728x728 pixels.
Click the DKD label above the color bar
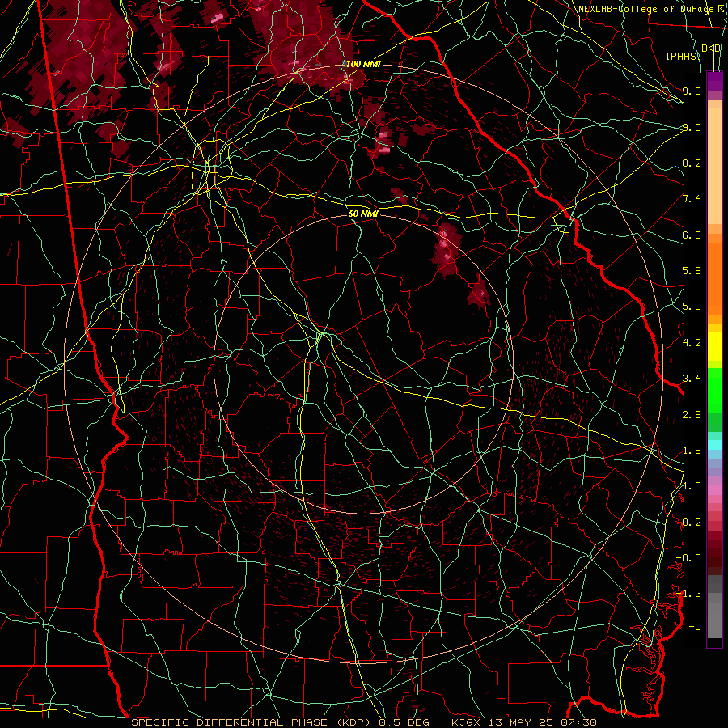point(711,49)
